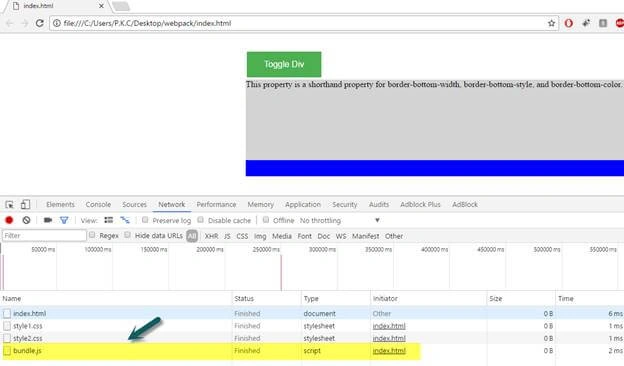Image resolution: width=624 pixels, height=366 pixels.
Task: Open the Opera extension icon
Action: pos(569,23)
